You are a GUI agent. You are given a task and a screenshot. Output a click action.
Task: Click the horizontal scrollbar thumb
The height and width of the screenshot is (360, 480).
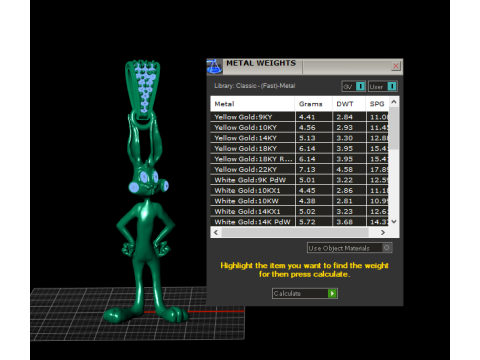pyautogui.click(x=295, y=232)
